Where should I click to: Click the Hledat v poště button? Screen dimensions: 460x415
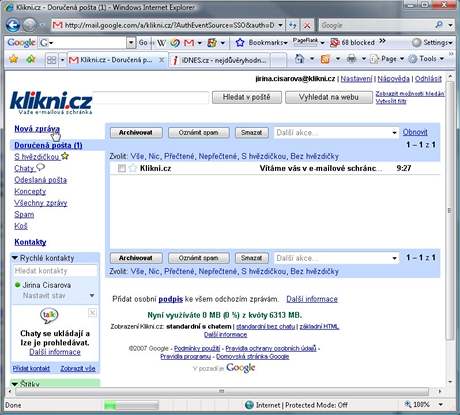pos(246,97)
